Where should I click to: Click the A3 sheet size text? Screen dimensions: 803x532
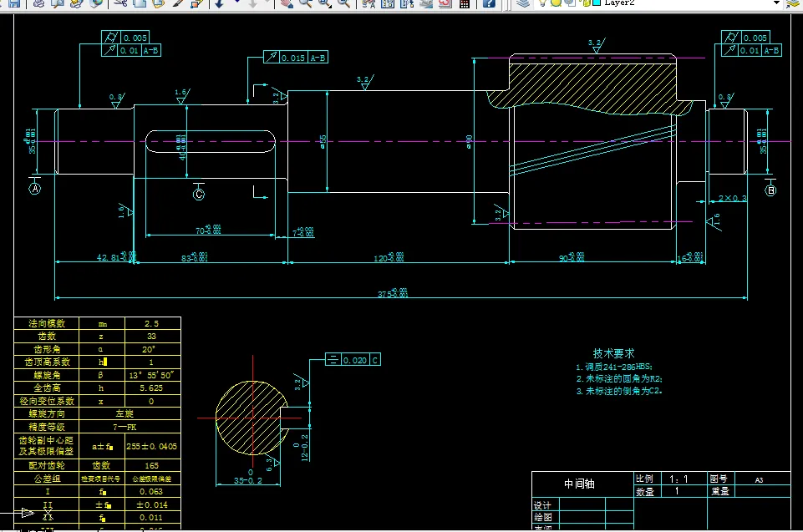[759, 479]
